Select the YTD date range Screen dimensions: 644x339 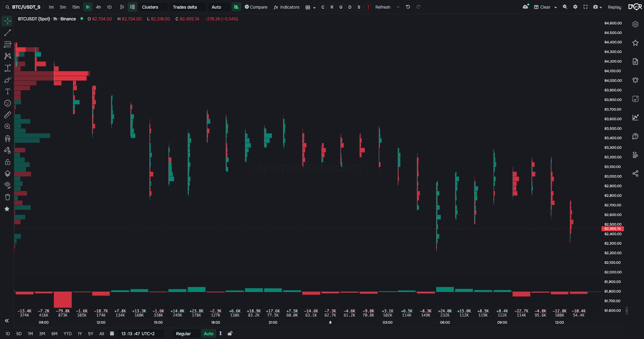[x=68, y=333]
